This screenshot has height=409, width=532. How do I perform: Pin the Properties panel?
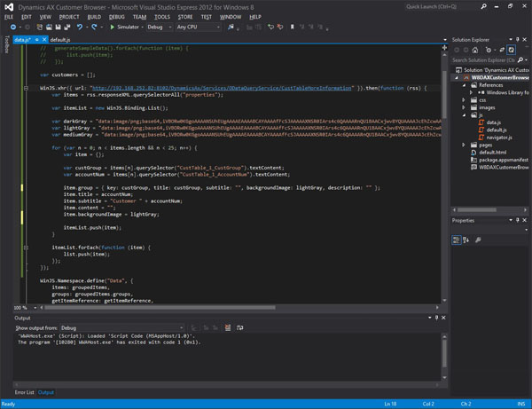click(518, 220)
